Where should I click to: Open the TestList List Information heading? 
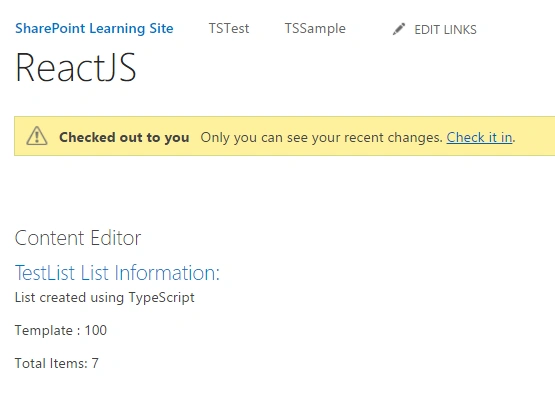tap(117, 273)
